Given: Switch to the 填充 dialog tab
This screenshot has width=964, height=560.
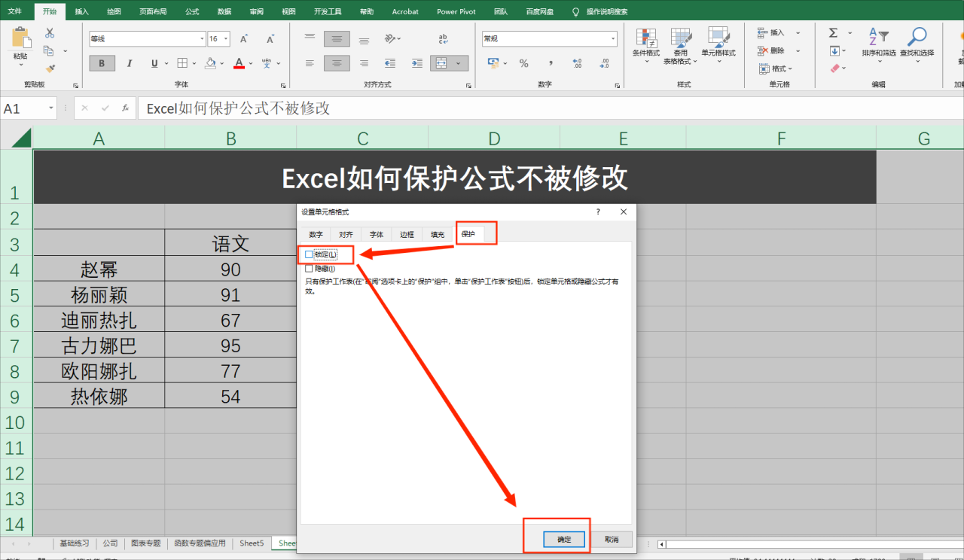Looking at the screenshot, I should (x=437, y=234).
